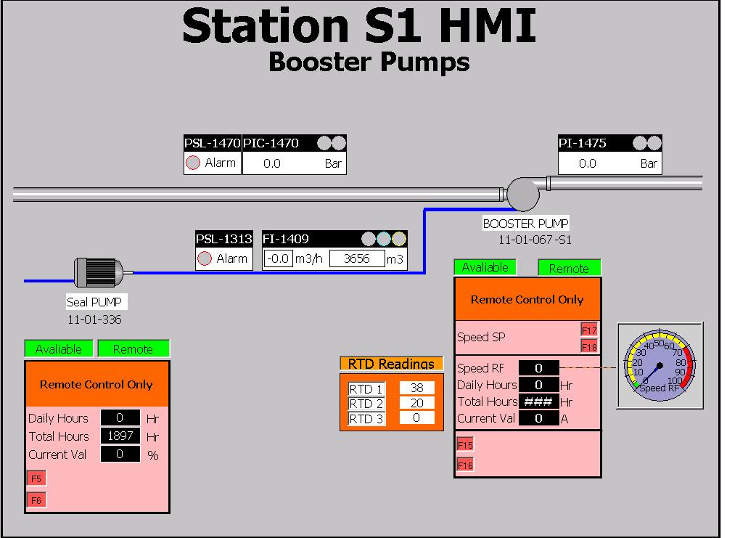Click the F18 button beside Speed SP

(x=589, y=346)
